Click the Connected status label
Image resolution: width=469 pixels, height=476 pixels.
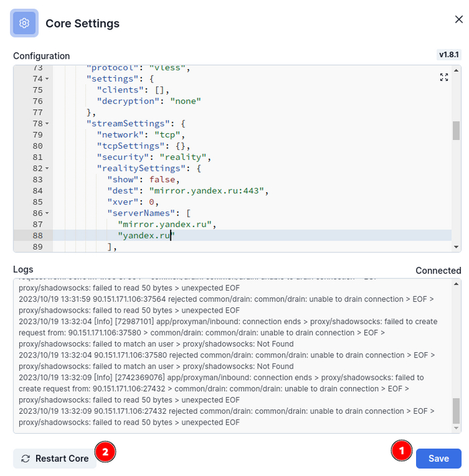[x=438, y=270]
